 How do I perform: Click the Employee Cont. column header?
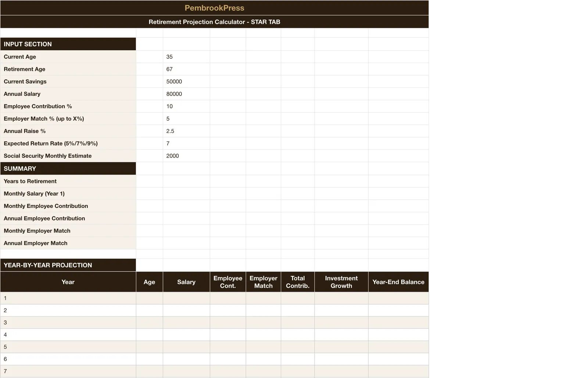[228, 282]
